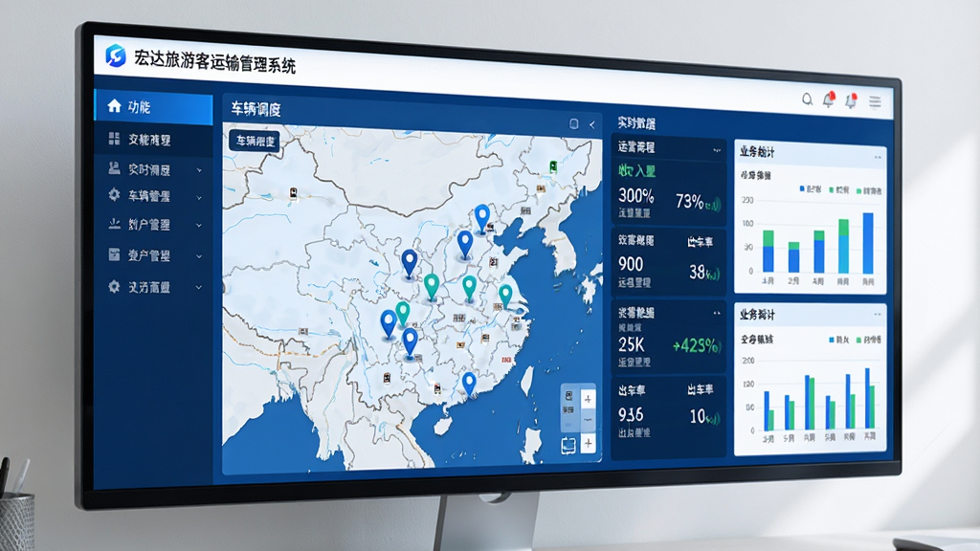Select the northernmost blue pin on the map
Viewport: 980px width, 551px height.
click(482, 219)
